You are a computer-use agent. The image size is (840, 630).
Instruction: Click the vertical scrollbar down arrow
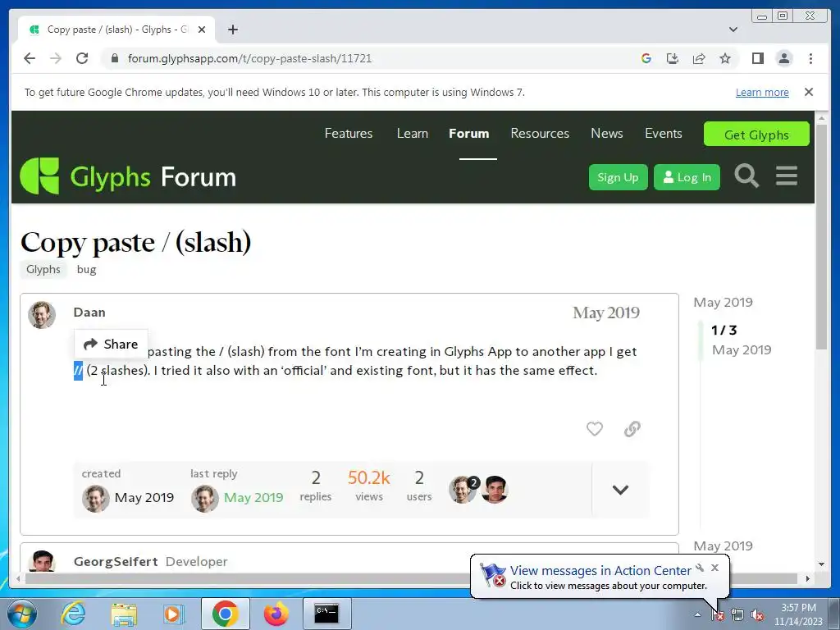click(821, 564)
